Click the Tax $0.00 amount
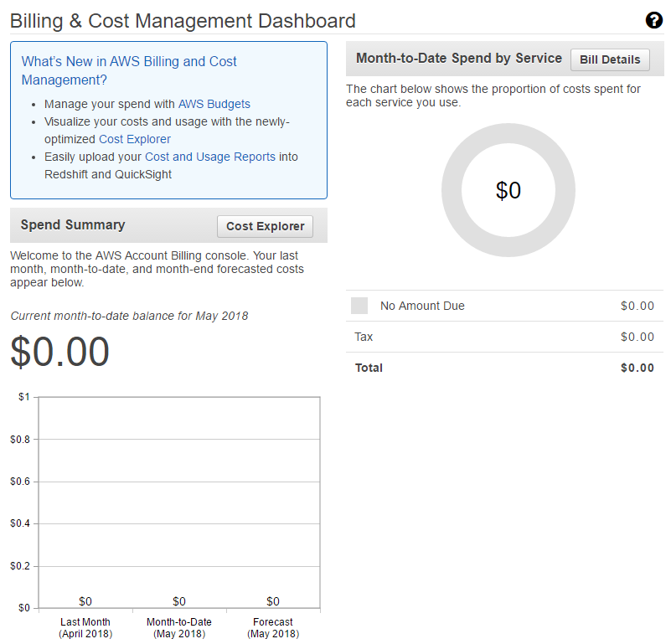The image size is (671, 644). pos(637,337)
